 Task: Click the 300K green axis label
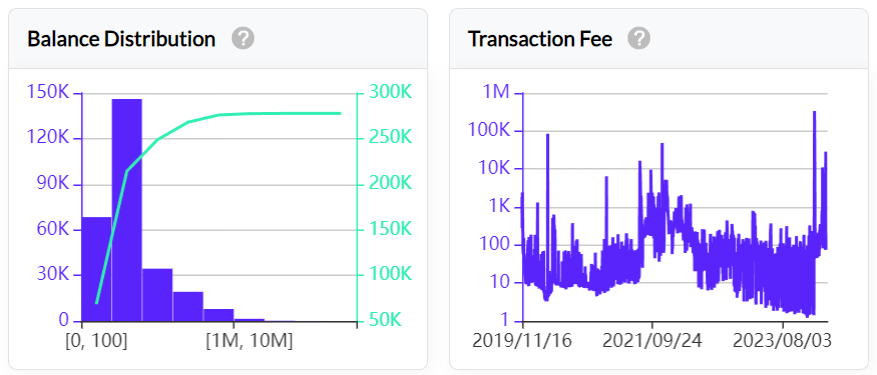point(390,92)
